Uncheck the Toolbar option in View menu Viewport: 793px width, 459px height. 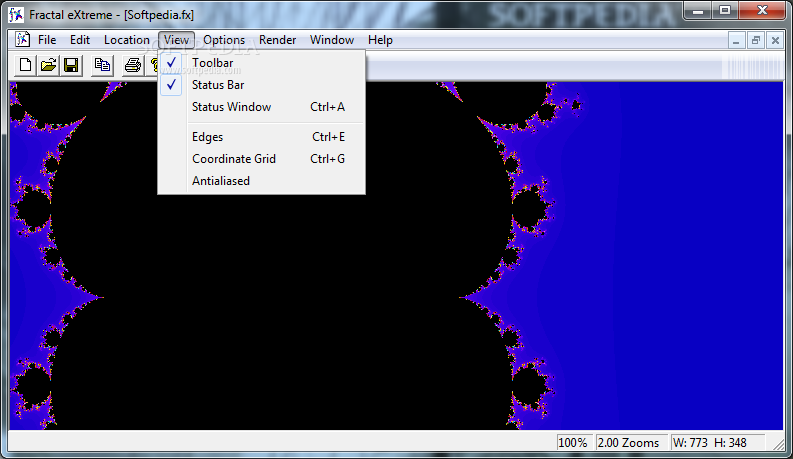pyautogui.click(x=261, y=63)
